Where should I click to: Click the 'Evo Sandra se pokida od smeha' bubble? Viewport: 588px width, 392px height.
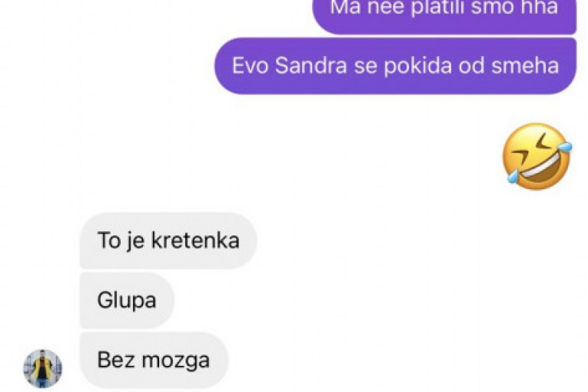[x=395, y=65]
